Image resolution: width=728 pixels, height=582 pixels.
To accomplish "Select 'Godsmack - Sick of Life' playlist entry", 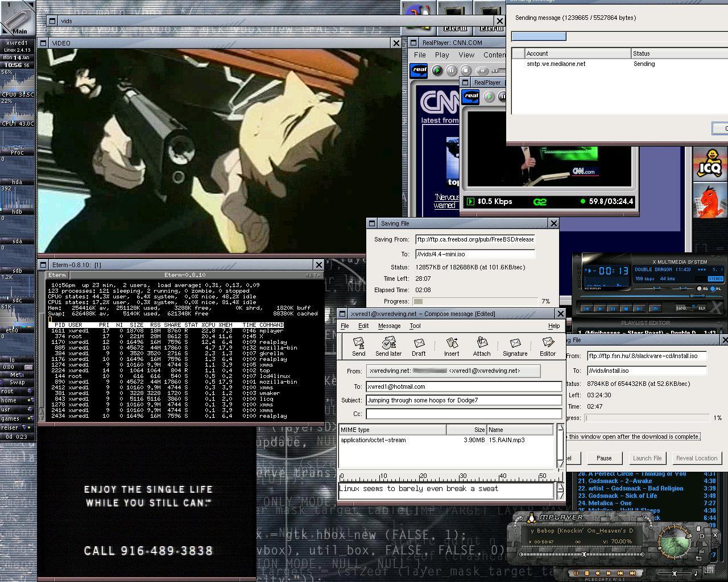I will (647, 496).
